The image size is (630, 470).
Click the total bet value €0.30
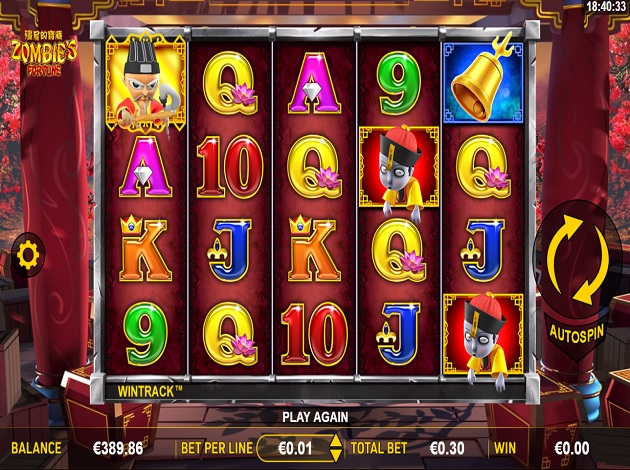[447, 448]
